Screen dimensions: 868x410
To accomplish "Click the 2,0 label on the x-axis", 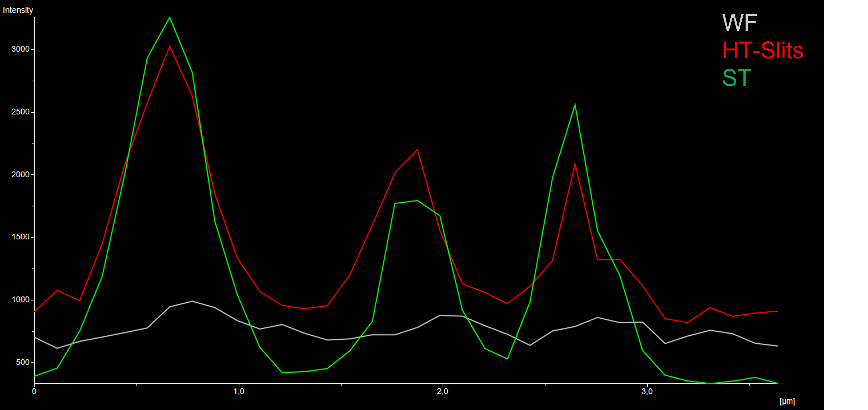I will (x=443, y=391).
